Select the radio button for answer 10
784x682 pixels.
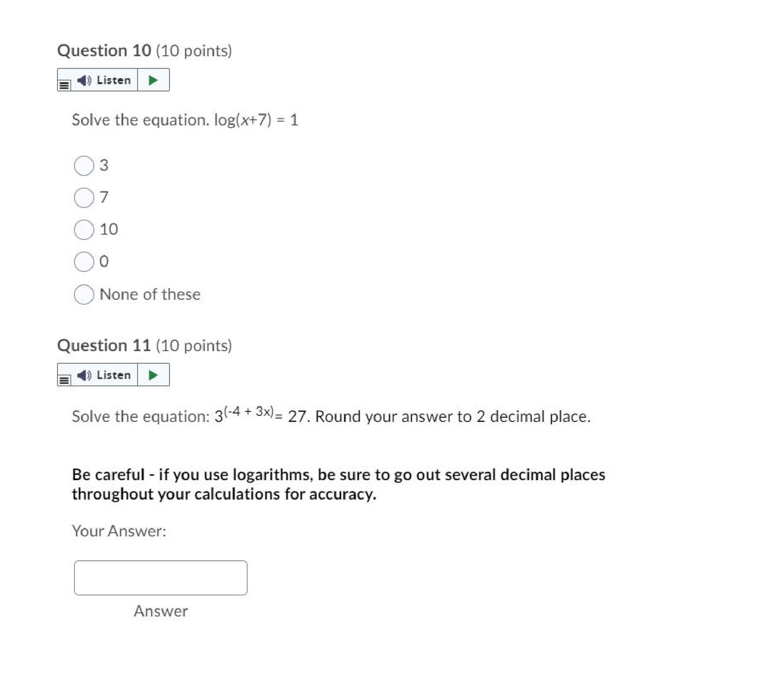(x=84, y=230)
